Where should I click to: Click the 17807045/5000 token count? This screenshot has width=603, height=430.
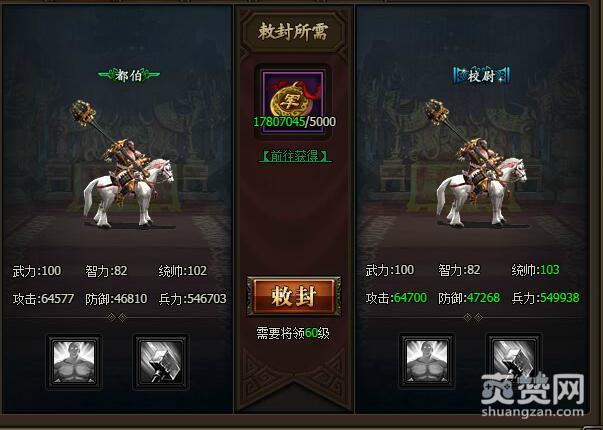(x=294, y=122)
